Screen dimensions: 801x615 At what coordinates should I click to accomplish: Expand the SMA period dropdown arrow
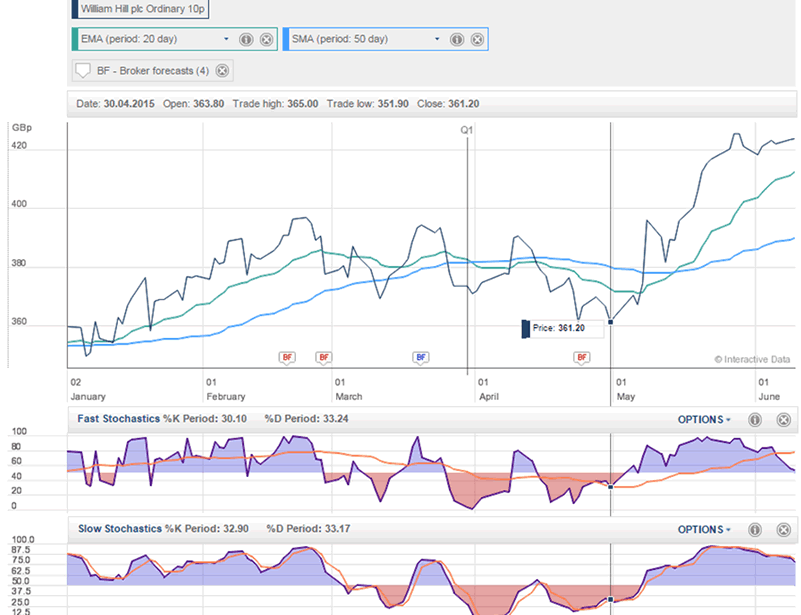coord(437,40)
